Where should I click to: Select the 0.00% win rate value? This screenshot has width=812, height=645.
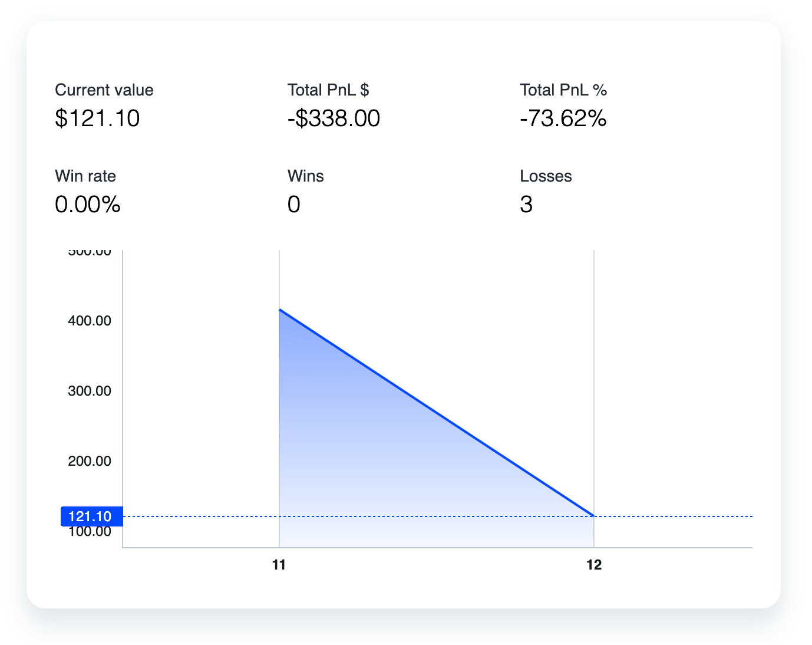tap(88, 205)
